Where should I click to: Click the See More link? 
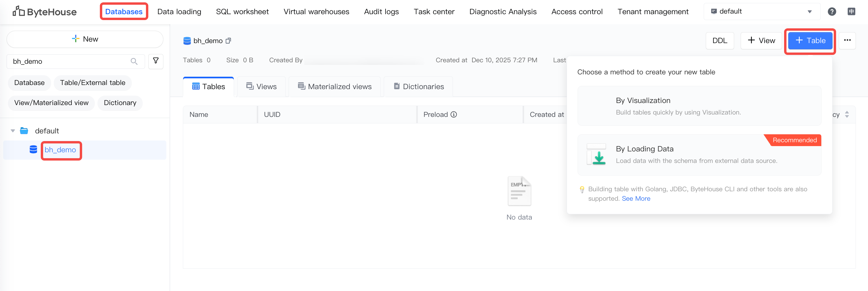tap(636, 199)
